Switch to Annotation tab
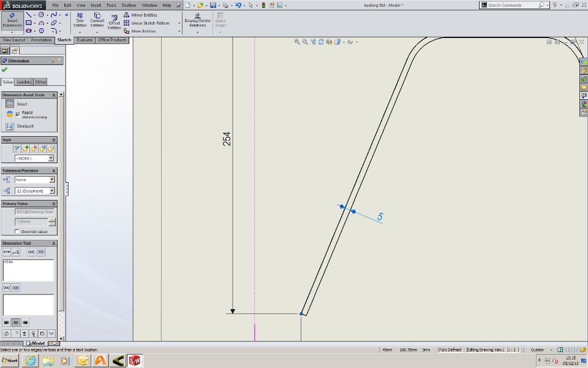 click(x=41, y=40)
